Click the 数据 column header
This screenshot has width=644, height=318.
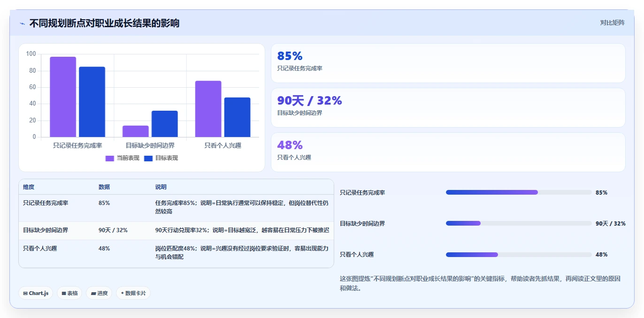coord(104,187)
